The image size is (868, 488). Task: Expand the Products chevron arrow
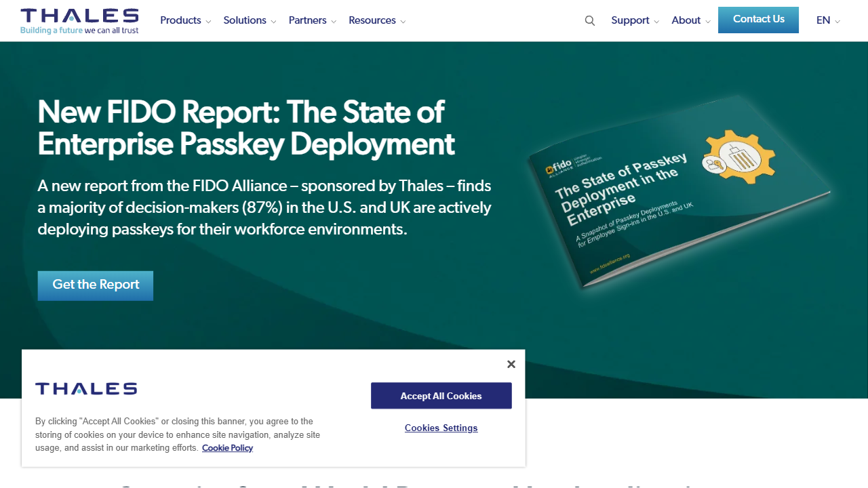tap(208, 22)
